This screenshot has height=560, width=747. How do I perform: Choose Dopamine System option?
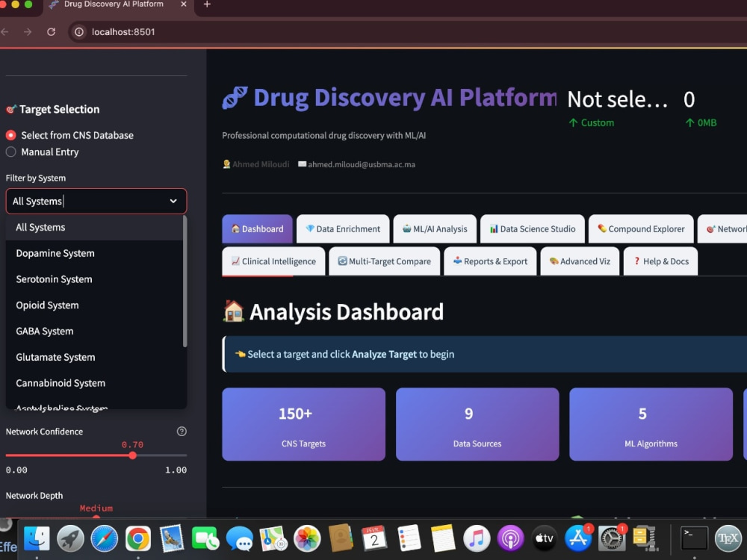pos(94,253)
